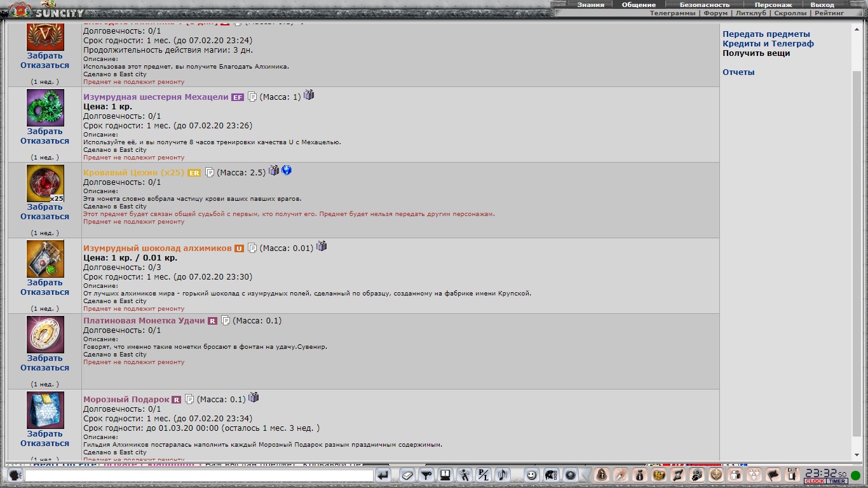
Task: Open the Персонаж menu tab
Action: 773,4
